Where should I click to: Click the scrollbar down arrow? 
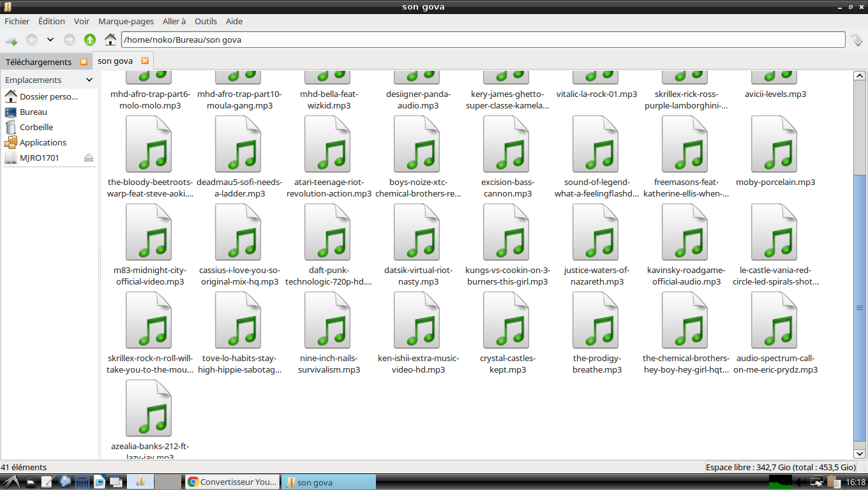click(859, 454)
